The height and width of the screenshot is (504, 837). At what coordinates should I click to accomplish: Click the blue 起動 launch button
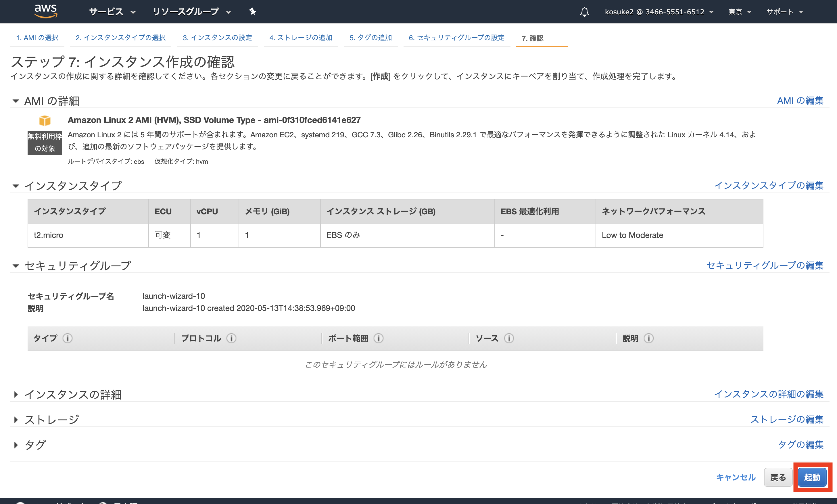[812, 477]
